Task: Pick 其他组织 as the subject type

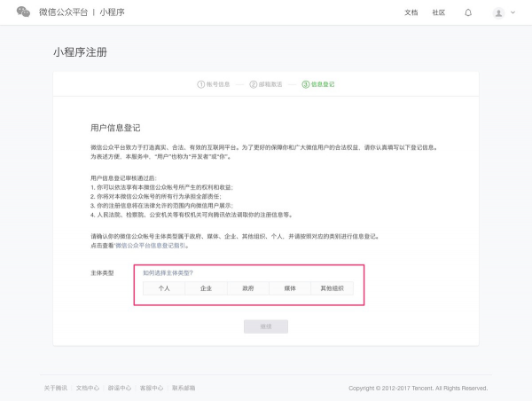Action: (x=332, y=288)
